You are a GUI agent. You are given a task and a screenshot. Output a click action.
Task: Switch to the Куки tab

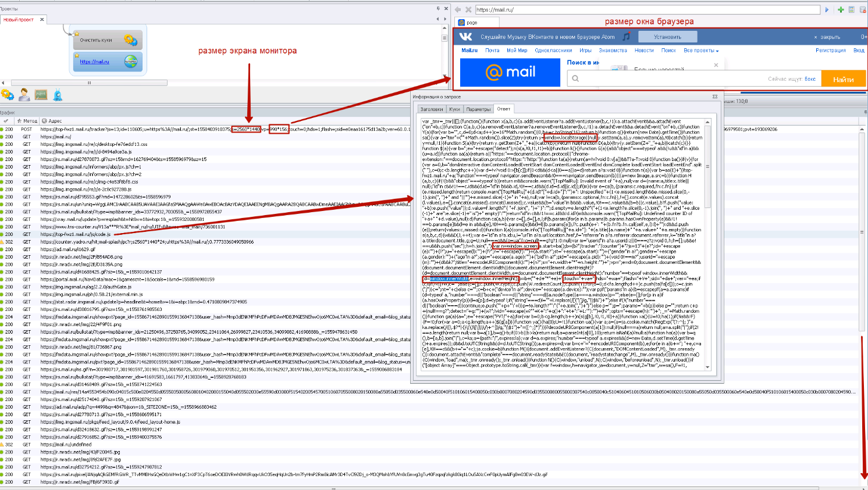(454, 109)
